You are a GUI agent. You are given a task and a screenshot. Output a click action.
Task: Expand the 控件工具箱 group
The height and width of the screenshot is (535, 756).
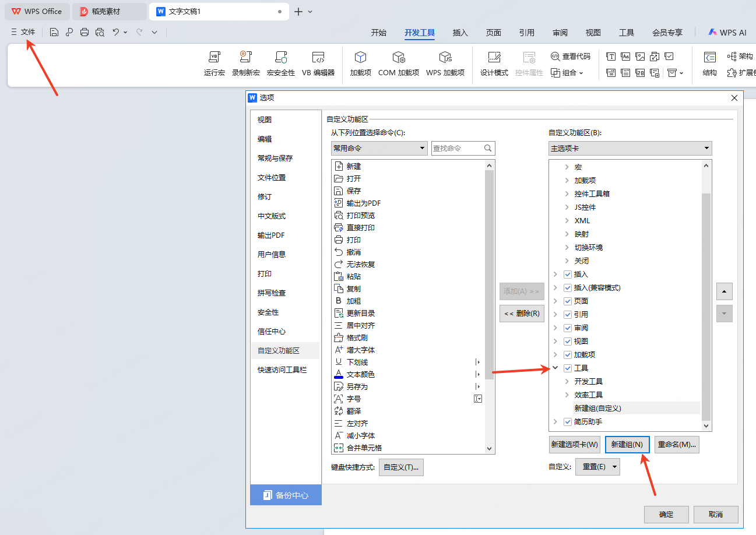(x=567, y=194)
